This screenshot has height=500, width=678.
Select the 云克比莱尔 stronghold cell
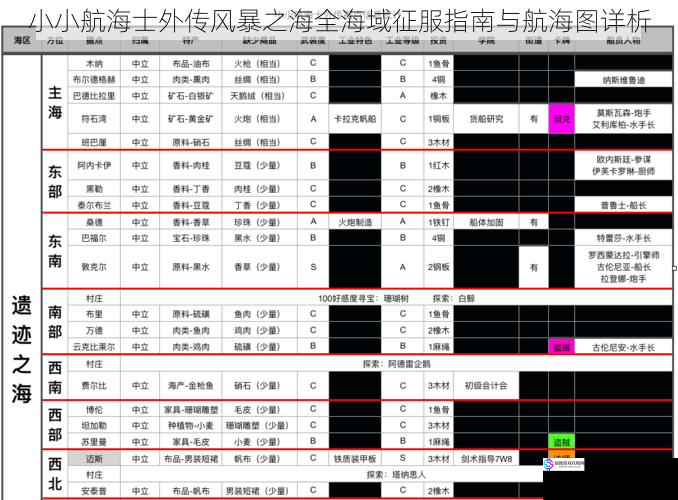point(94,347)
